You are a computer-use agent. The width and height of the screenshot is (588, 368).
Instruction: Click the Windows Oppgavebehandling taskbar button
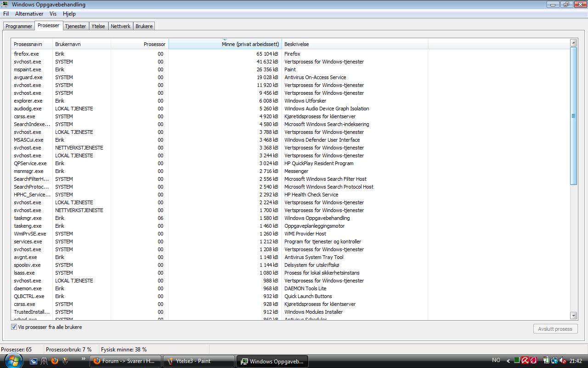tap(272, 361)
